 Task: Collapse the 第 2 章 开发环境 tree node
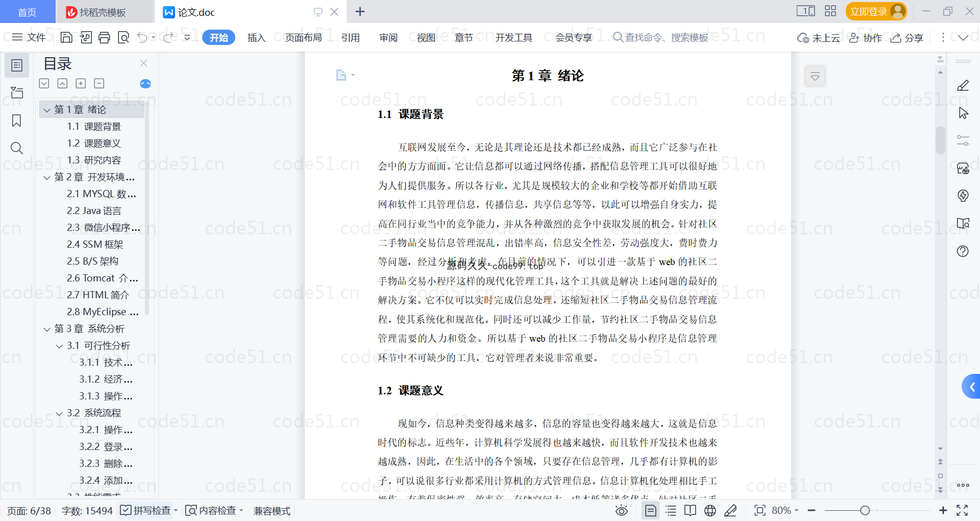tap(47, 177)
